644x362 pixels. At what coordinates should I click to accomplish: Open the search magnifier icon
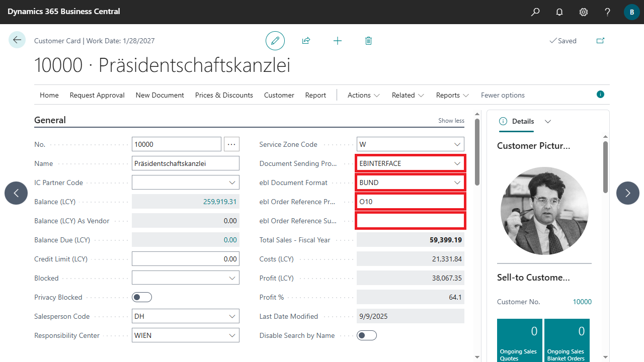(535, 12)
